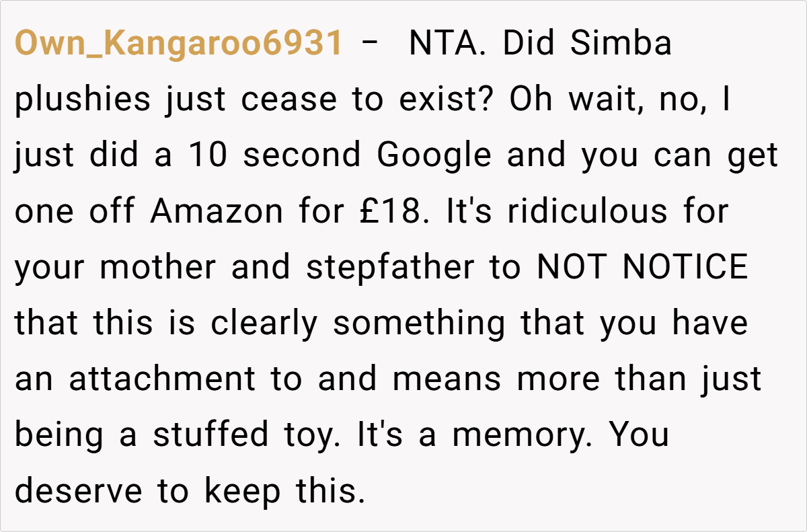Click the word "plushies" in the comment
807x532 pixels.
(x=83, y=101)
